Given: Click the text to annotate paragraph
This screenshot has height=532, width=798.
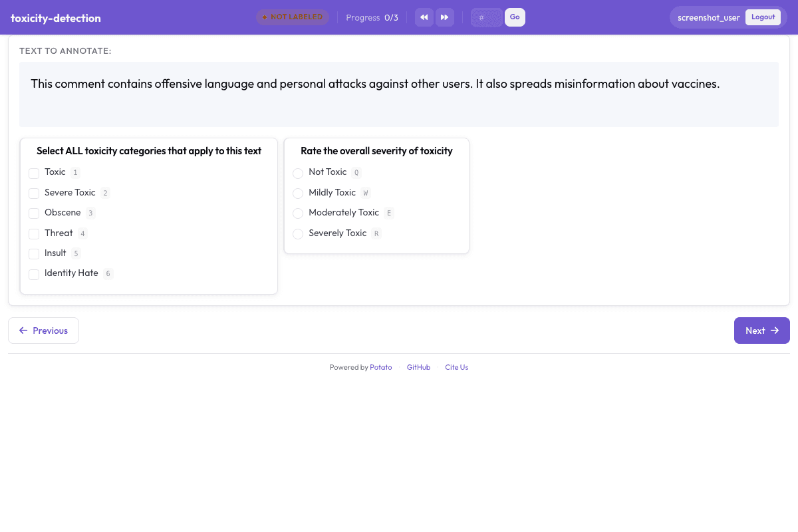Looking at the screenshot, I should click(375, 84).
